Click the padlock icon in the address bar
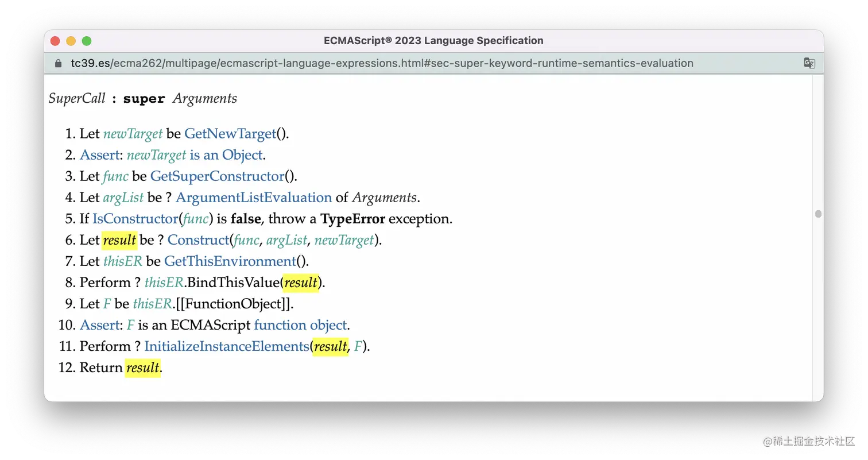Screen dimensions: 868x460 pos(58,63)
